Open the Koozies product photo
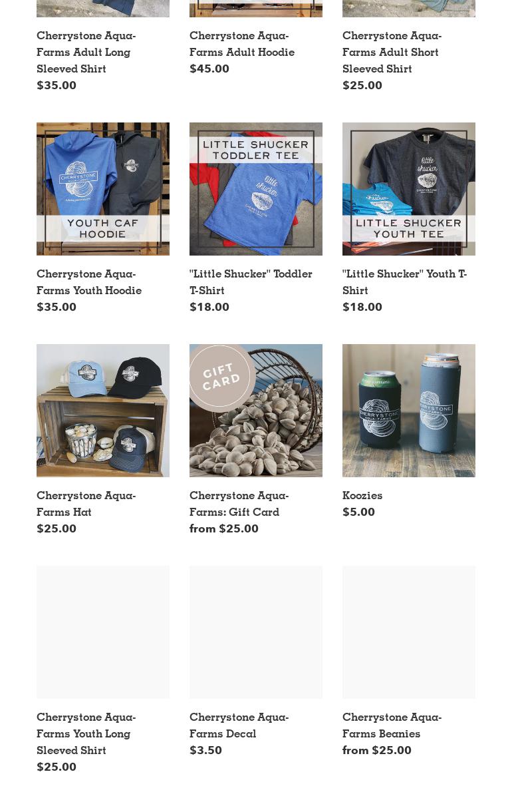 pyautogui.click(x=409, y=411)
